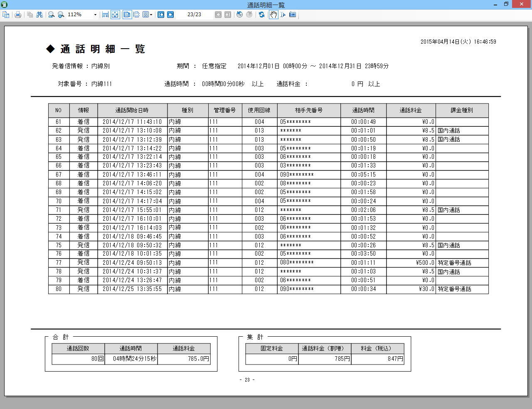Expand the multiple pages layout dropdown
Image resolution: width=532 pixels, height=409 pixels.
[151, 15]
